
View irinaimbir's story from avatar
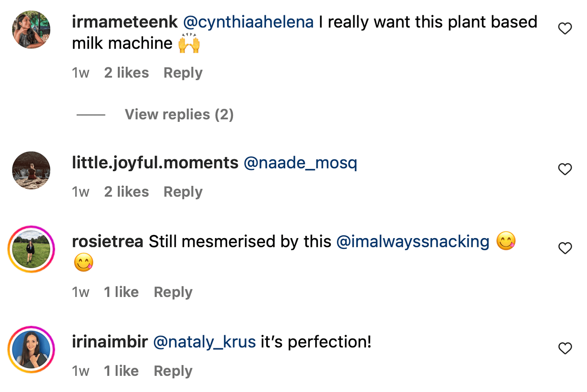pyautogui.click(x=31, y=349)
